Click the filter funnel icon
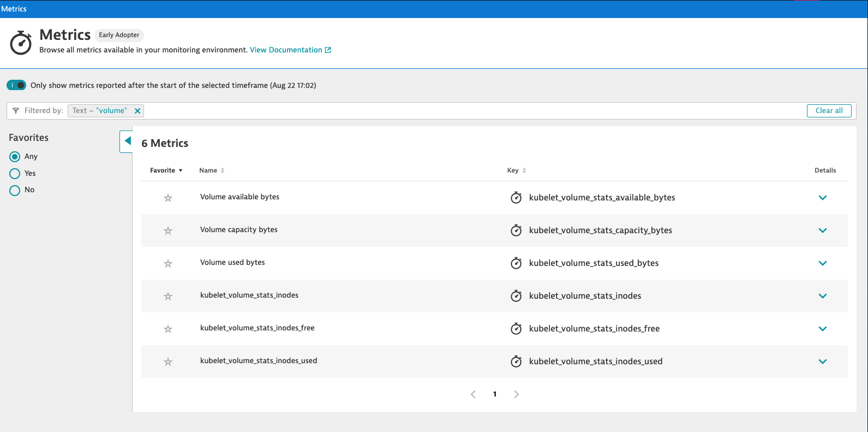Viewport: 868px width, 432px height. pyautogui.click(x=16, y=111)
